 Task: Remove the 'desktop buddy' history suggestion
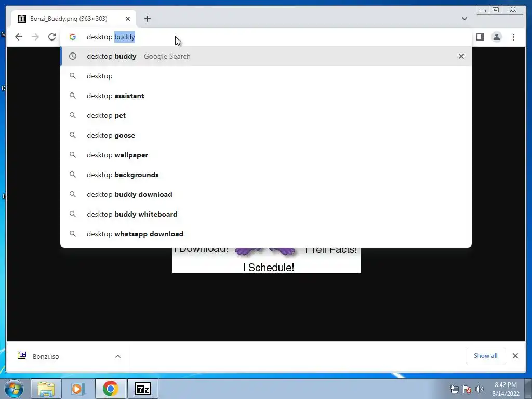click(461, 56)
